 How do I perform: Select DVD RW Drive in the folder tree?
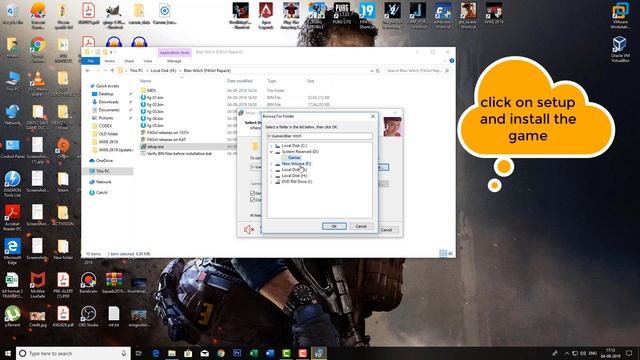(296, 182)
